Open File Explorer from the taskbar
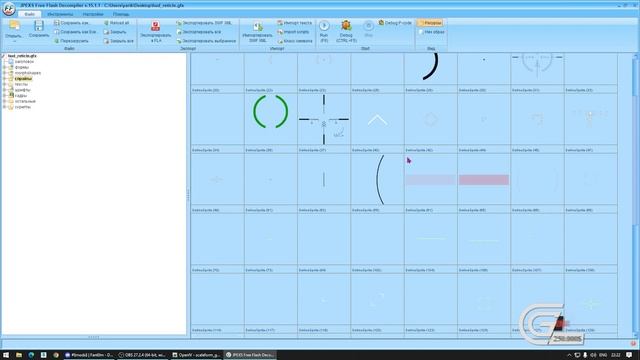Screen dimensions: 640x360 (19, 355)
